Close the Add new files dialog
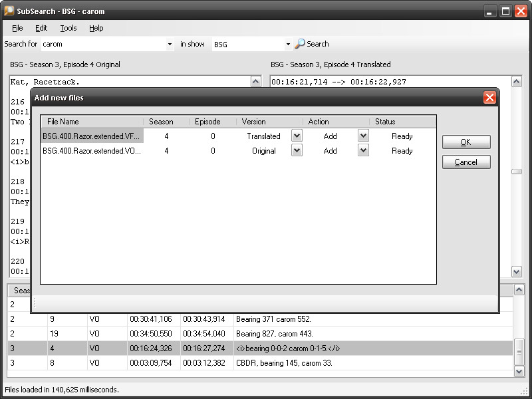The height and width of the screenshot is (399, 532). click(489, 98)
